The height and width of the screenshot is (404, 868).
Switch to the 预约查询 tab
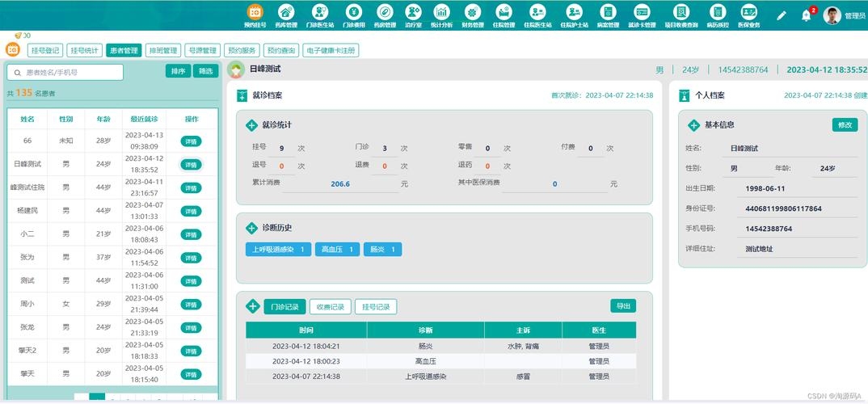tap(281, 50)
